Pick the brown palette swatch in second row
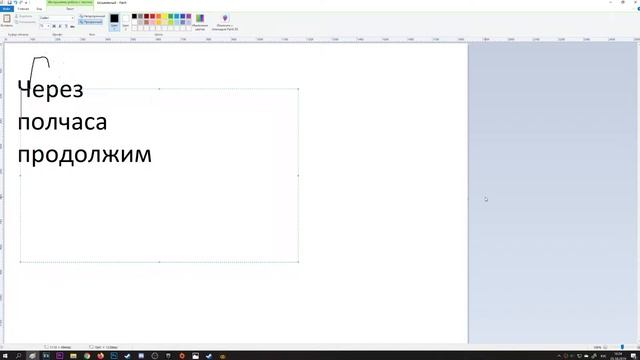640x360 pixels. click(147, 22)
